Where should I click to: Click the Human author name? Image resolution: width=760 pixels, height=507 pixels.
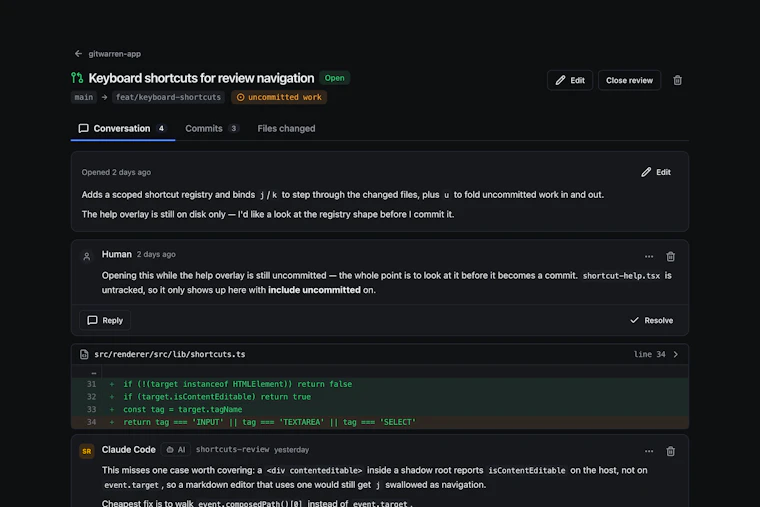click(x=116, y=254)
